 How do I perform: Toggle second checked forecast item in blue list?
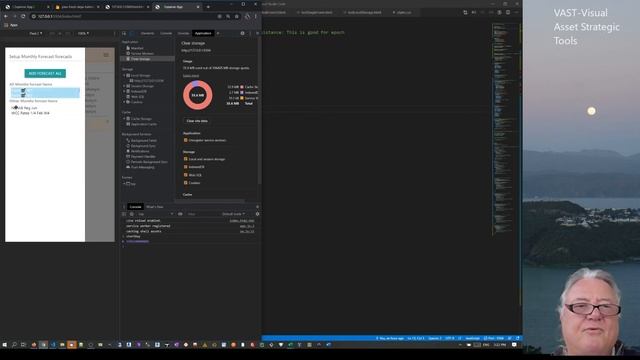[23, 95]
